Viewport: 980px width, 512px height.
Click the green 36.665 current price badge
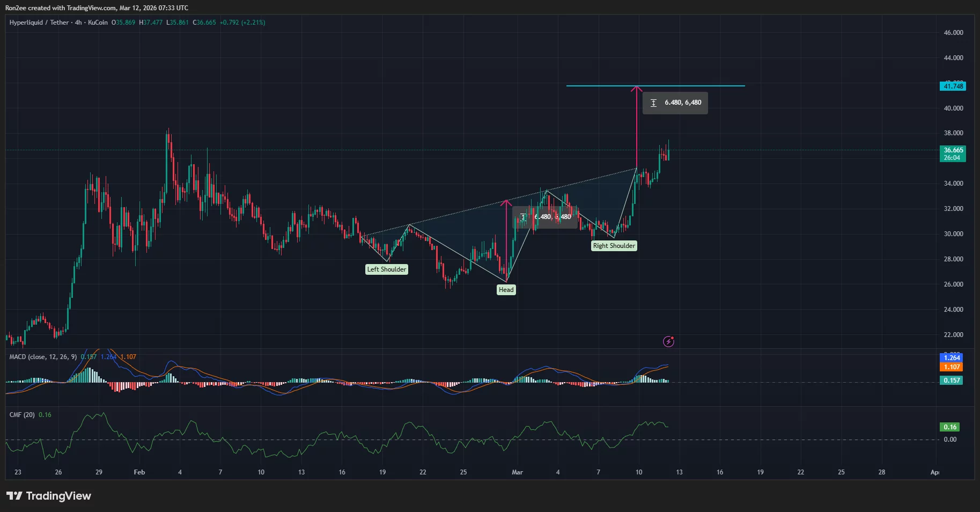pyautogui.click(x=952, y=151)
